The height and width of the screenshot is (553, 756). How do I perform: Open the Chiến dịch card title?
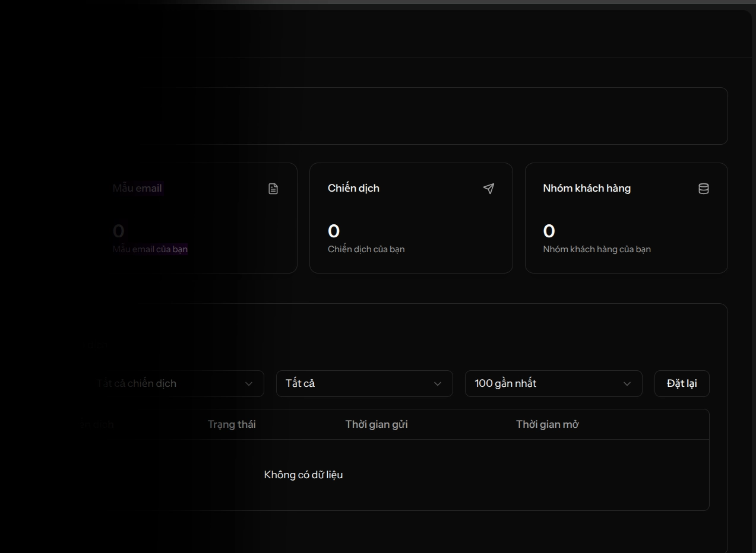click(x=353, y=188)
